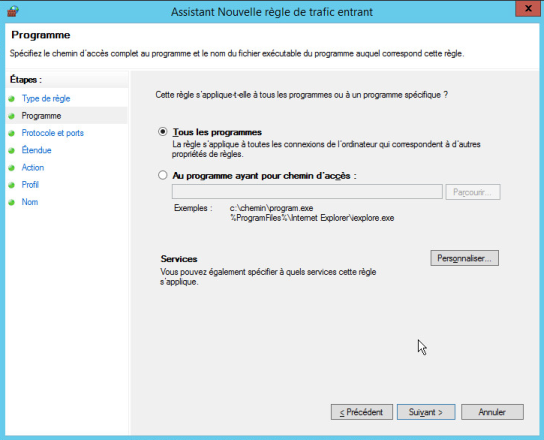The height and width of the screenshot is (440, 544).
Task: Click green bullet beside Type de règle
Action: click(11, 99)
